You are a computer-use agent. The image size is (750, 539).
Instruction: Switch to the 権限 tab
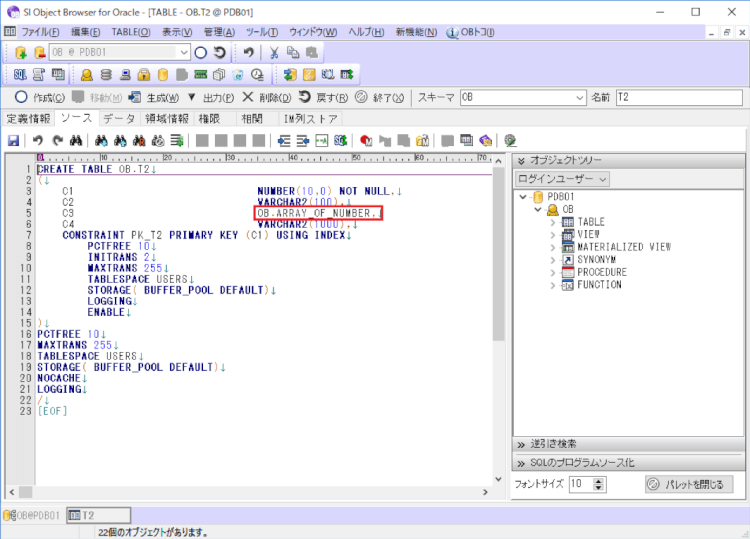click(209, 119)
